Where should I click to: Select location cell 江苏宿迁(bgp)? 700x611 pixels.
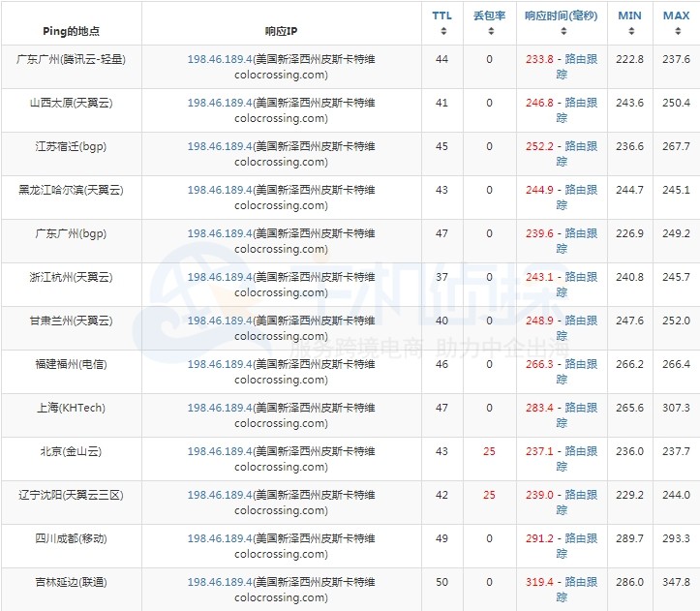coord(72,154)
